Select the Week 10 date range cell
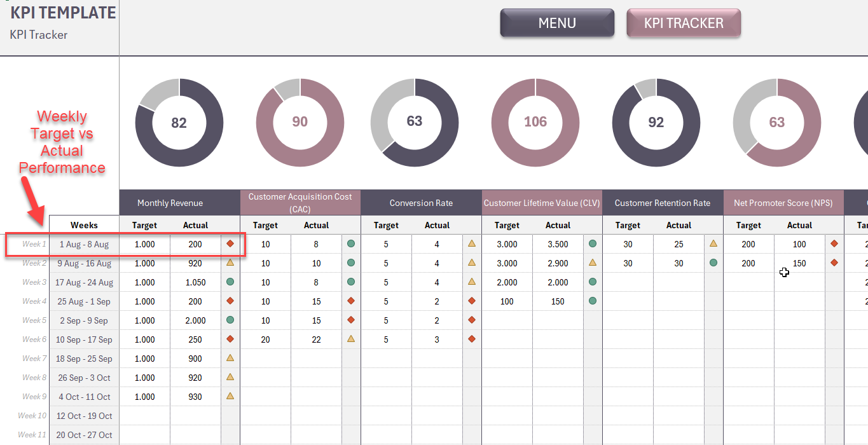This screenshot has width=868, height=445. point(85,415)
